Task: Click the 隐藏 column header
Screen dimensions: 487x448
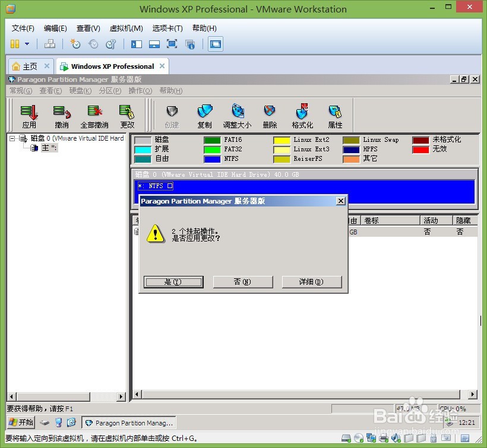Action: 465,221
